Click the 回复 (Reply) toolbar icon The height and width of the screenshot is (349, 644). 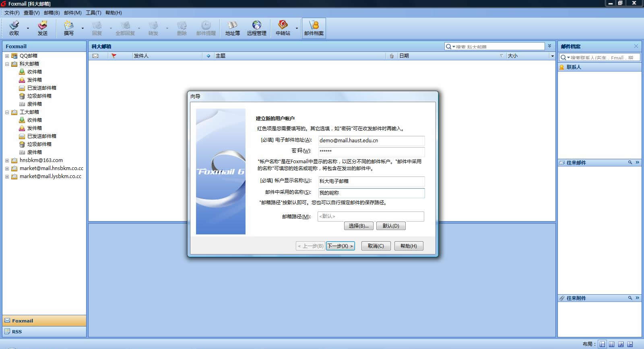pyautogui.click(x=97, y=28)
